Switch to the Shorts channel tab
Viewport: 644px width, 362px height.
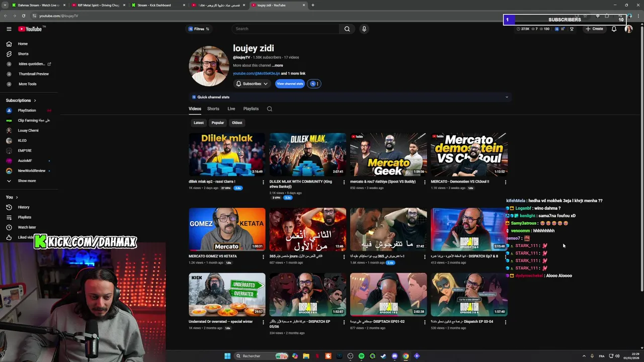click(213, 109)
